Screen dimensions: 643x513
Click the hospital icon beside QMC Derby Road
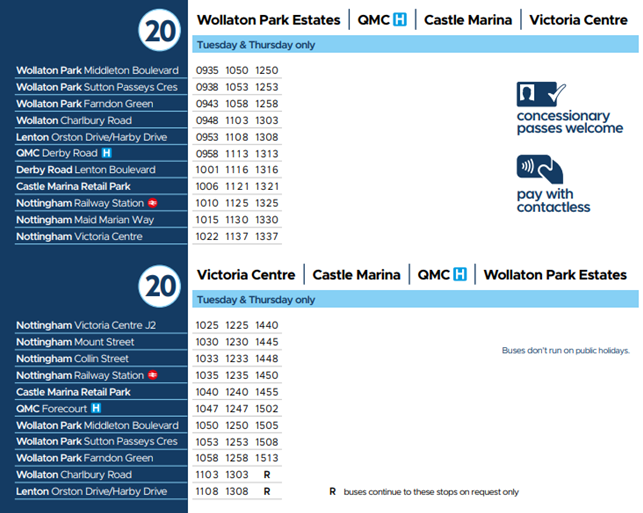[x=107, y=153]
